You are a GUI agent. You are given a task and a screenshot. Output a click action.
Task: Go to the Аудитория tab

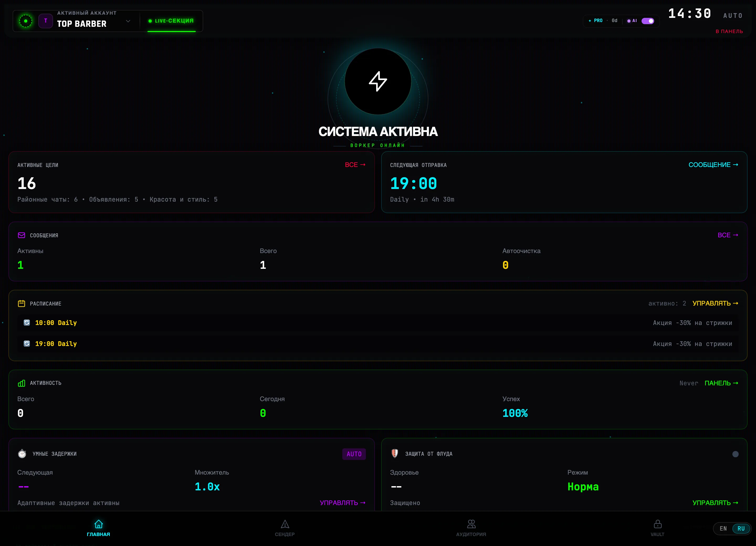[x=471, y=528]
